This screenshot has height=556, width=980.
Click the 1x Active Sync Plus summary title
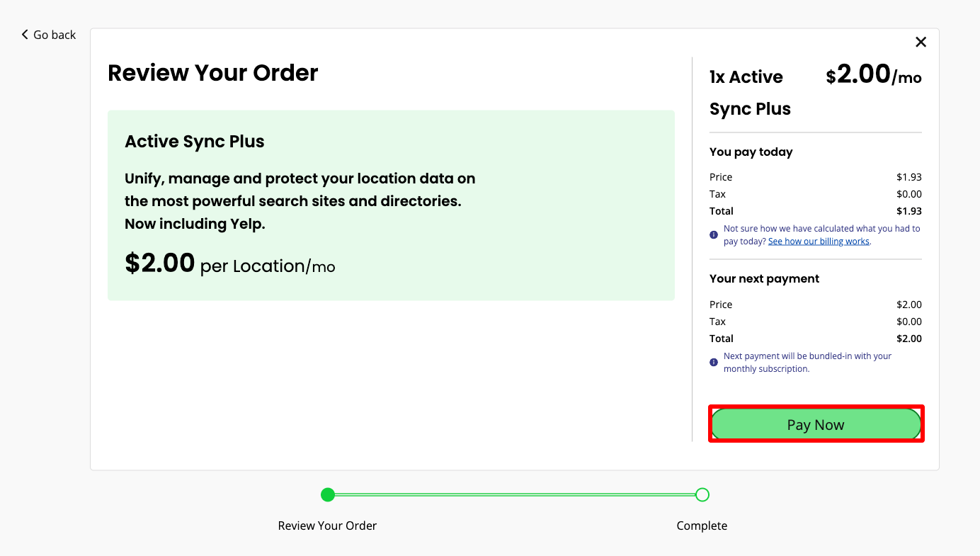pyautogui.click(x=749, y=92)
